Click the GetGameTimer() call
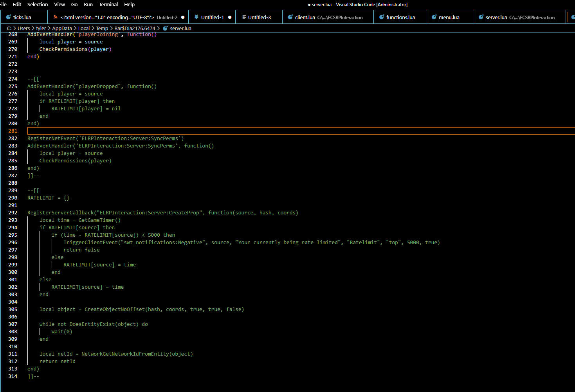This screenshot has height=392, width=575. coord(99,220)
